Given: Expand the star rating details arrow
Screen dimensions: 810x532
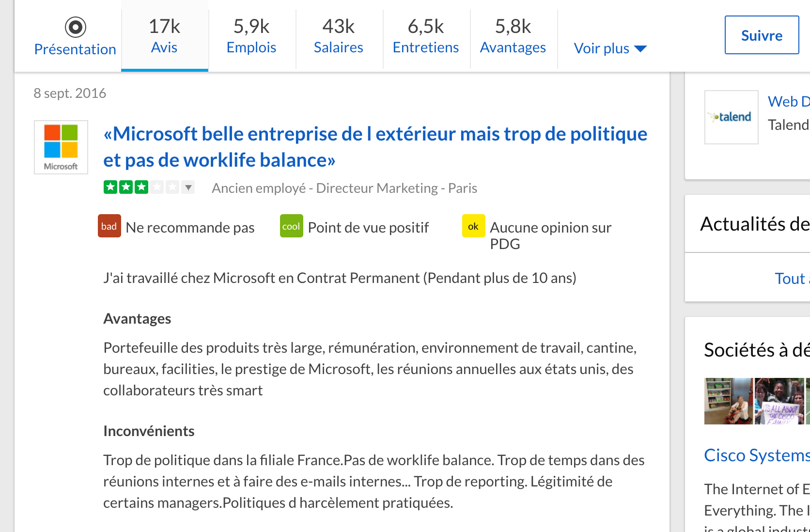Looking at the screenshot, I should (188, 188).
